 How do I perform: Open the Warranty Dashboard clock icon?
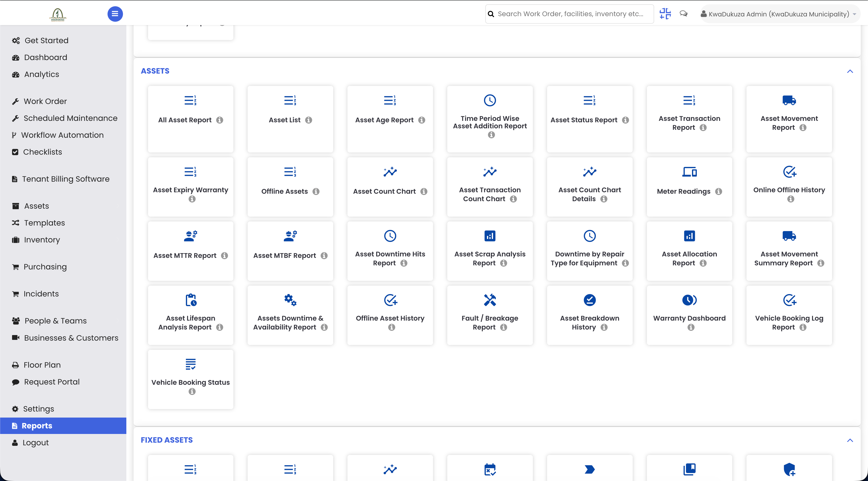[x=689, y=300]
